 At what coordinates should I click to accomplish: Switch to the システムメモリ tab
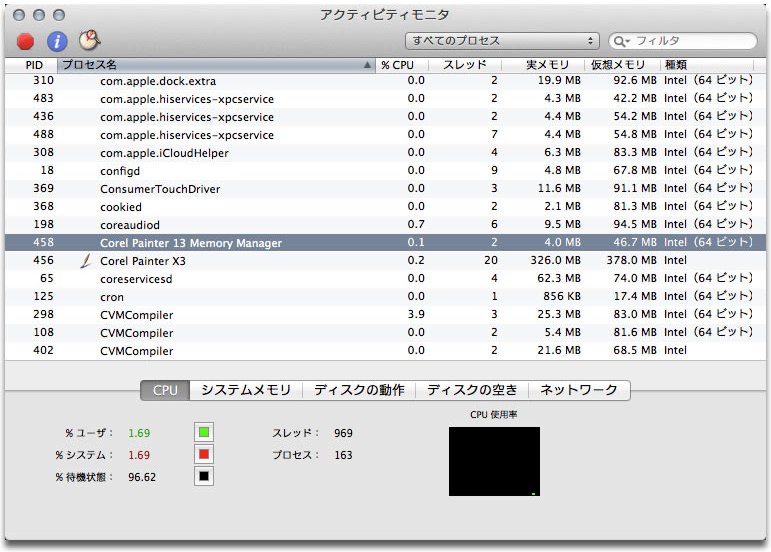[246, 390]
